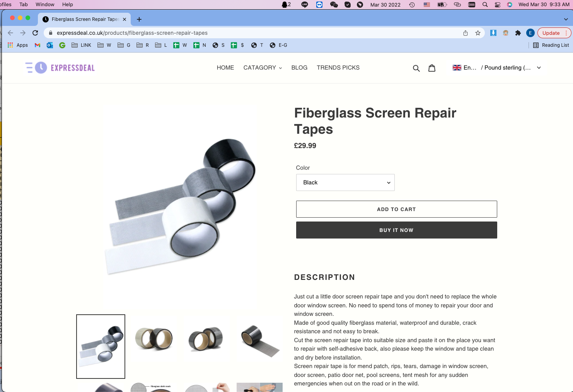Open the Help menu
Screen dimensions: 573x392
coord(68,5)
